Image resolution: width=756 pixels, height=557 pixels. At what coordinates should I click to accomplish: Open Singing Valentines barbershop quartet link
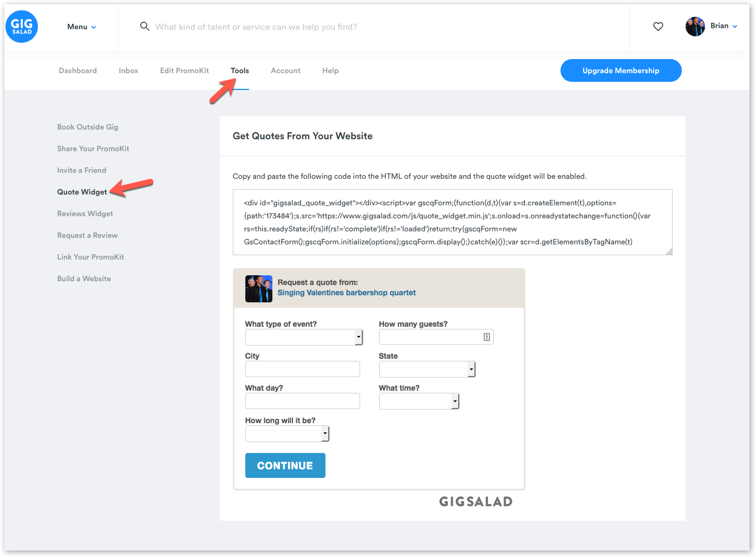click(347, 293)
